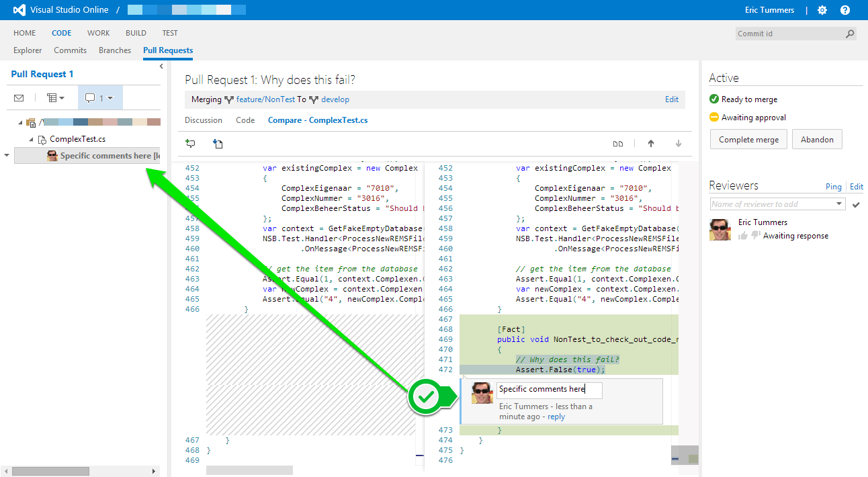868x477 pixels.
Task: Open the tree view options dropdown
Action: click(56, 98)
